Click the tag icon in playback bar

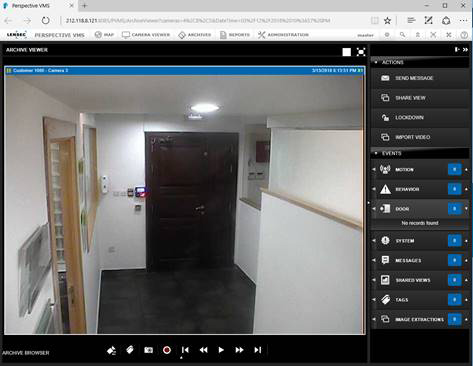click(x=130, y=350)
